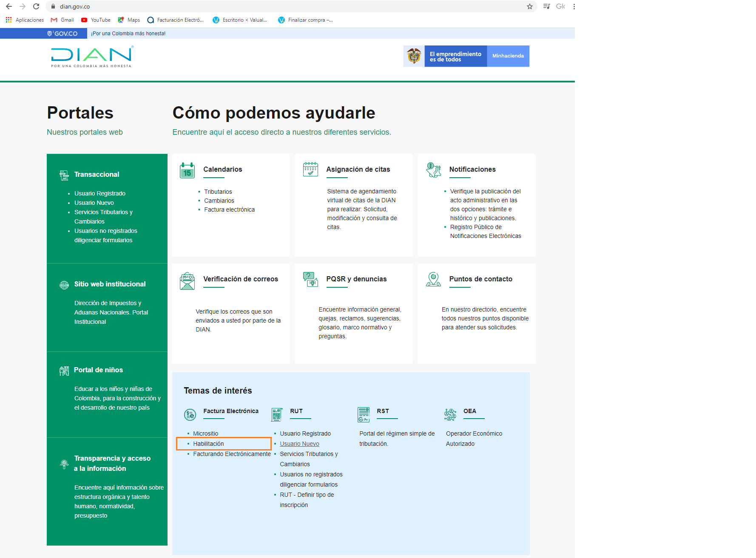The image size is (756, 558).
Task: Click the PQSR y denuncias icon
Action: click(310, 279)
